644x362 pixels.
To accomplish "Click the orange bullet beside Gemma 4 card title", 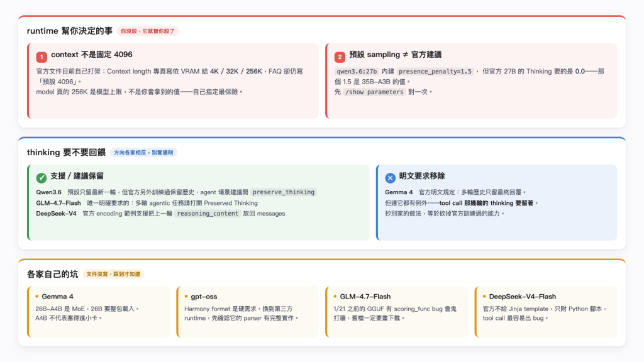I will click(x=37, y=297).
